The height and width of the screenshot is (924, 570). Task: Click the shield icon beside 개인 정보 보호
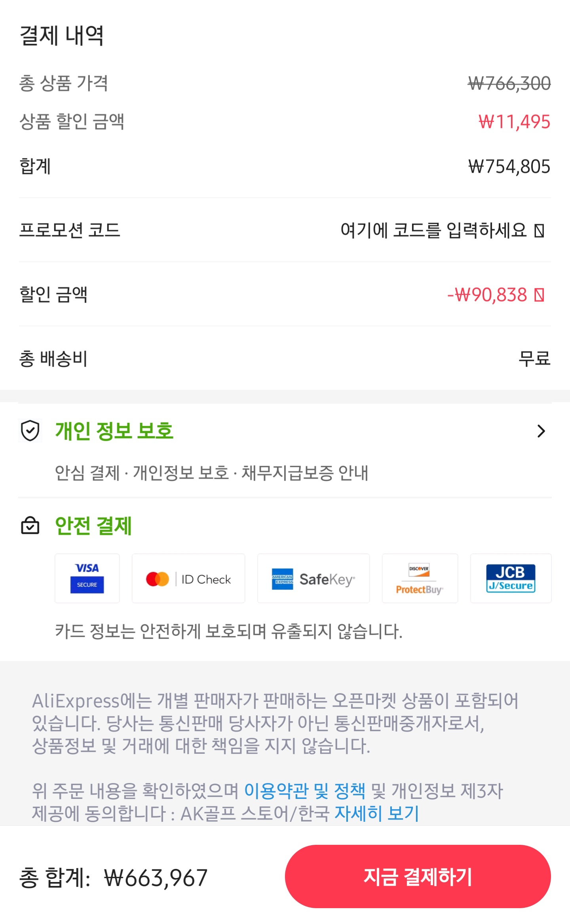click(x=30, y=431)
